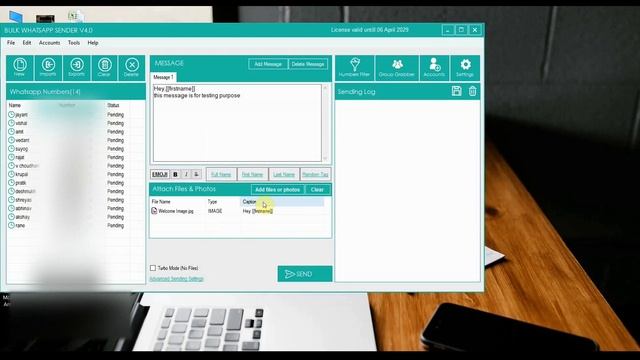
Task: Enable the Turbo Mode (No Files) checkbox
Action: click(x=153, y=268)
